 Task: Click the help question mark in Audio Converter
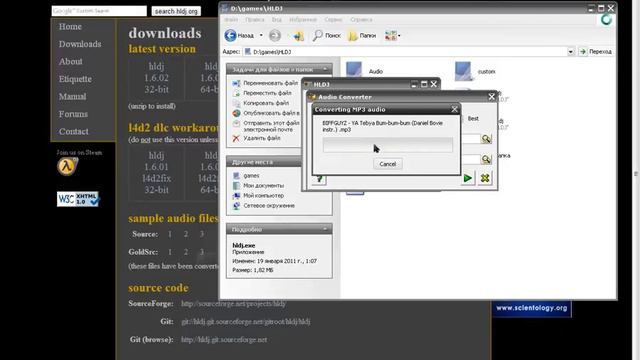[x=320, y=179]
